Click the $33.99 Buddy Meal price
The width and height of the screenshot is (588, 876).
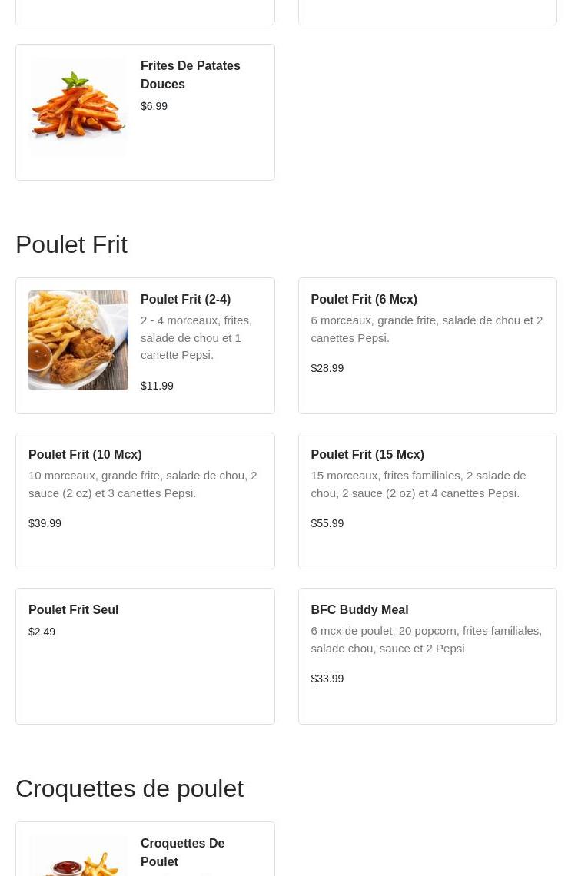327,679
